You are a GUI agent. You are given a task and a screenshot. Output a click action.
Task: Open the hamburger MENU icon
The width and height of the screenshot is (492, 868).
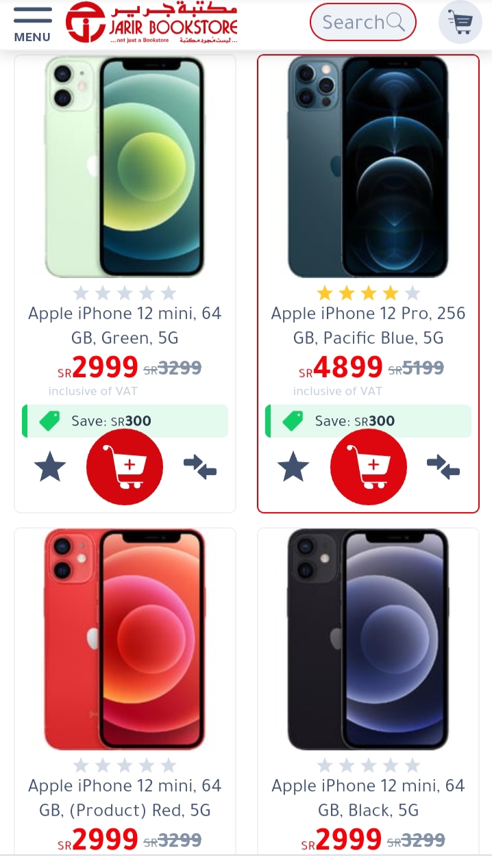pos(32,25)
